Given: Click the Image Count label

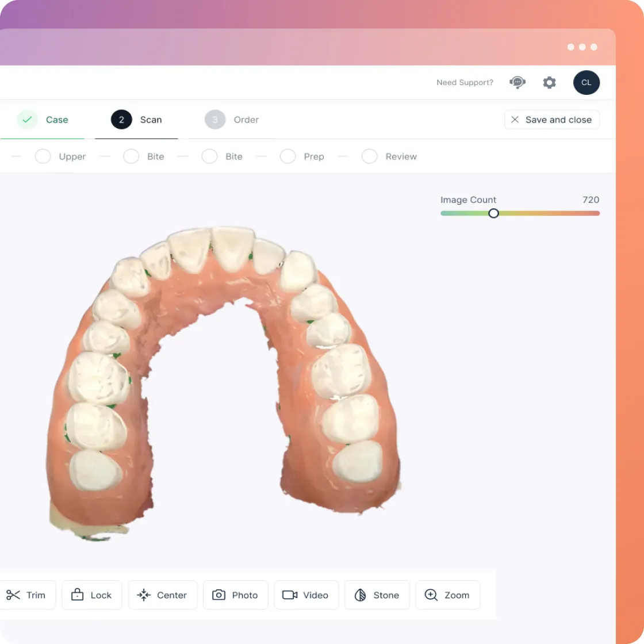Looking at the screenshot, I should 468,200.
